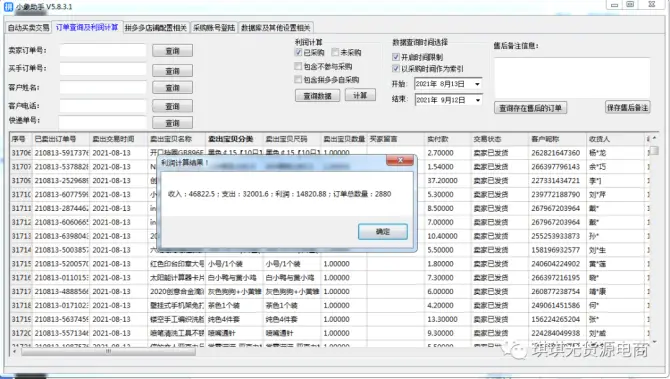Select the cell with amount 10.40000

[448, 236]
